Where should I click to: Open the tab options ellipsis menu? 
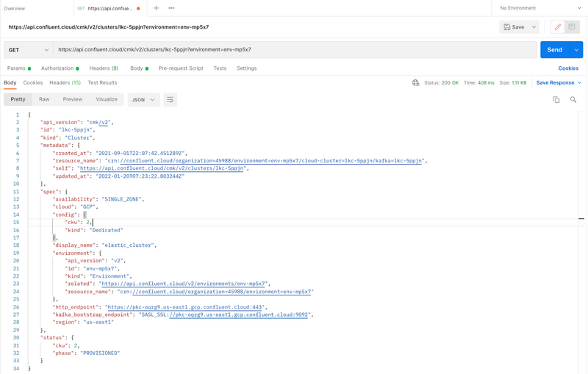[x=171, y=8]
